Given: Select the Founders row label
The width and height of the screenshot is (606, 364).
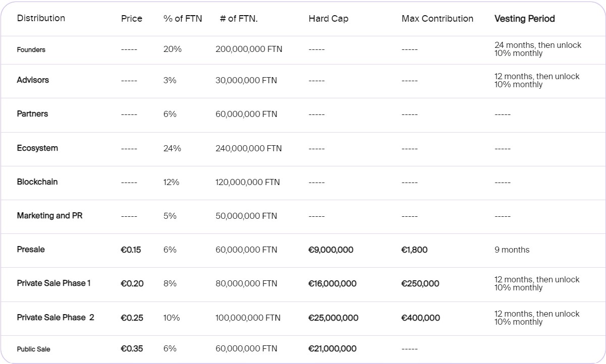Looking at the screenshot, I should pos(31,50).
